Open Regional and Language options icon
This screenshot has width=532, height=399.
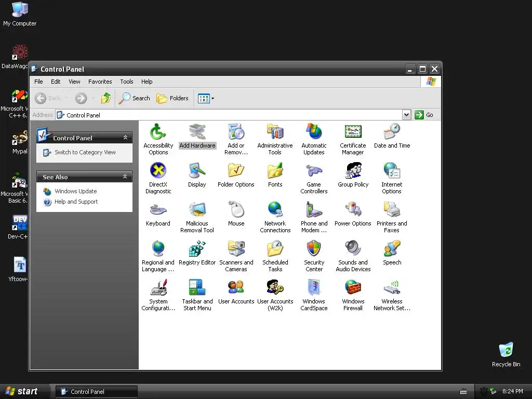[158, 256]
